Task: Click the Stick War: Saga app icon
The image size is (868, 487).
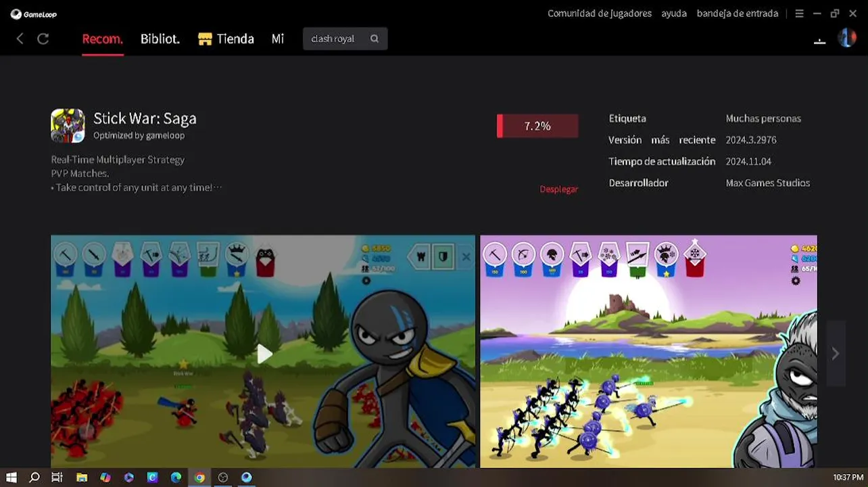Action: (68, 126)
